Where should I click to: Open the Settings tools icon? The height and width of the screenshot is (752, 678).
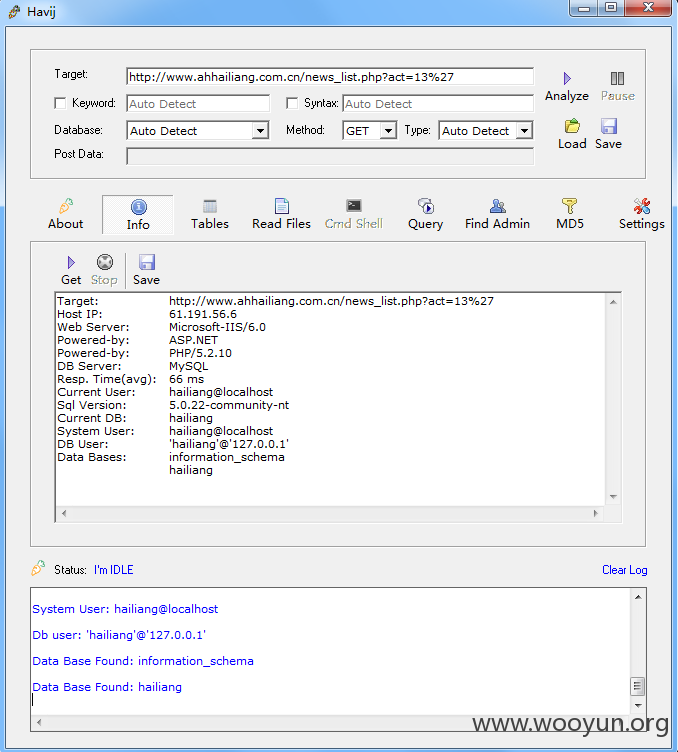coord(642,206)
